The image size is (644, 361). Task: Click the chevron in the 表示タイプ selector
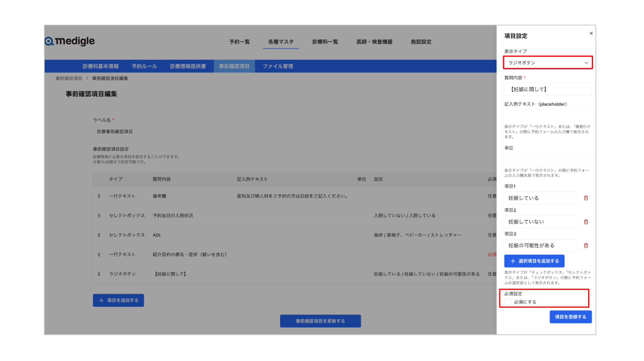click(586, 62)
